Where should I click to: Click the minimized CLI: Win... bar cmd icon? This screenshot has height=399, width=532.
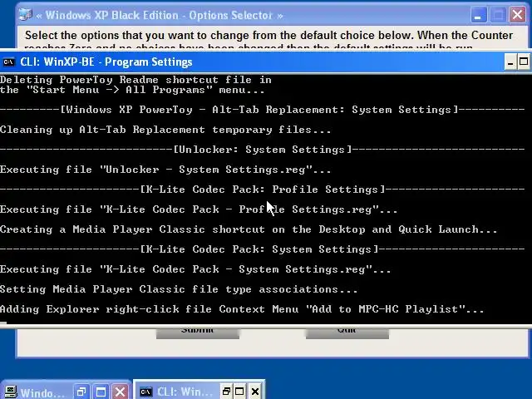pos(146,392)
